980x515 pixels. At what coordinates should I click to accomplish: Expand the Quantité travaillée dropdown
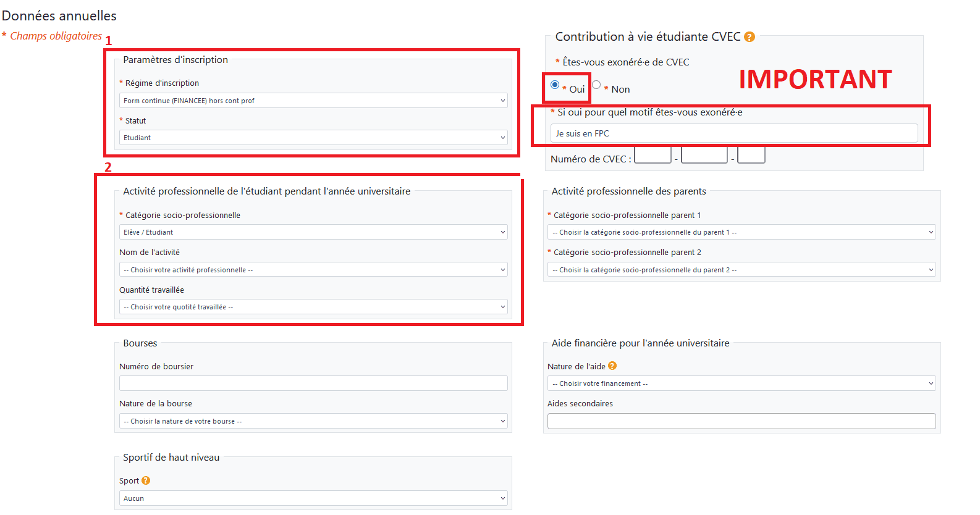point(313,307)
